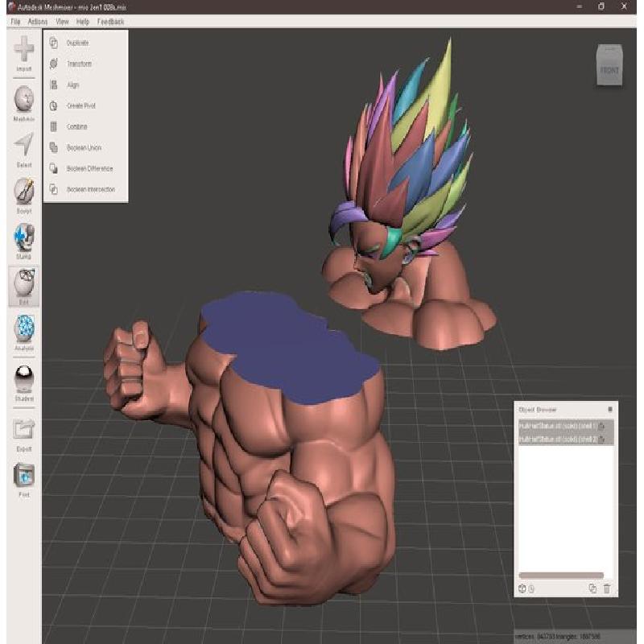Click the vertices and triangles count in status bar

559,637
